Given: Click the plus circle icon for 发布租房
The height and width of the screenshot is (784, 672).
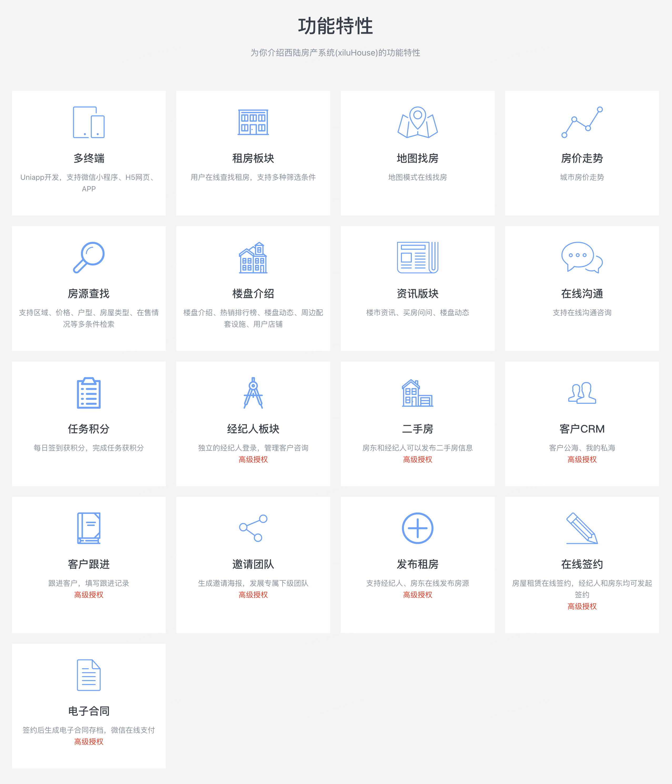Looking at the screenshot, I should coord(418,528).
